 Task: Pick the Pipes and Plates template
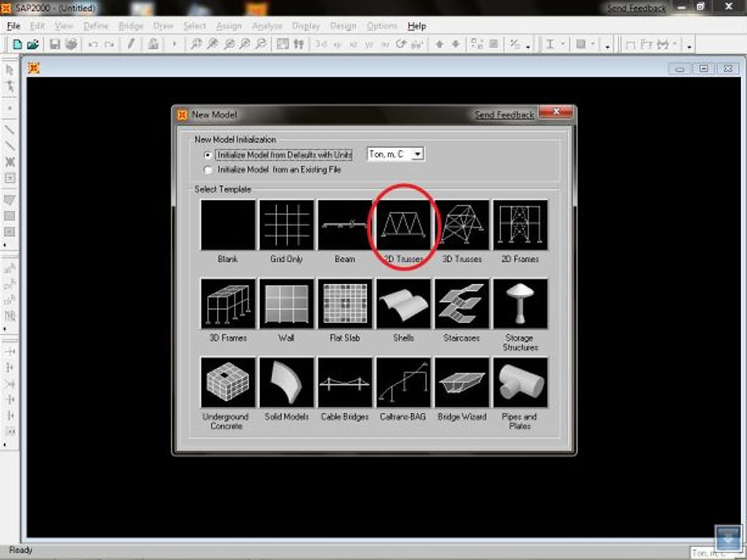520,382
